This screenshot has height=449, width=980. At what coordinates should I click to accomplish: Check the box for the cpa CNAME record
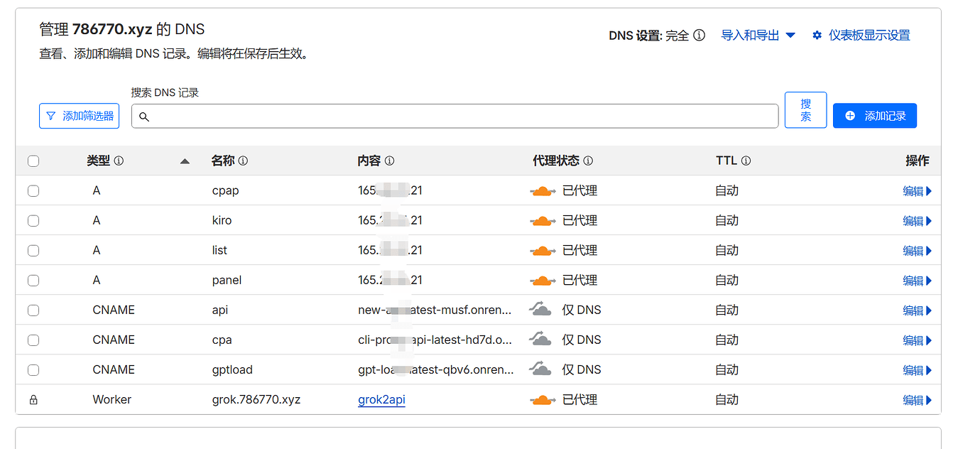click(x=33, y=340)
